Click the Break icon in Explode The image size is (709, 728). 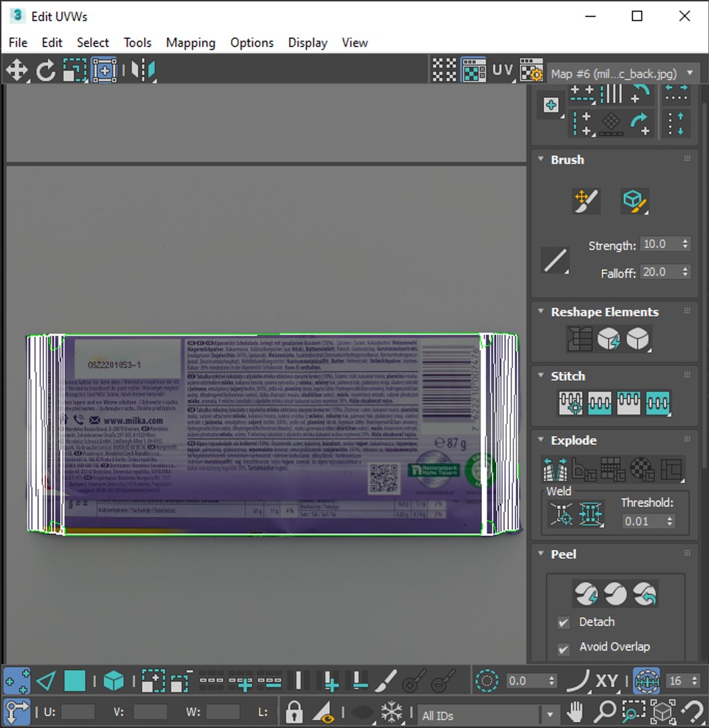click(555, 469)
